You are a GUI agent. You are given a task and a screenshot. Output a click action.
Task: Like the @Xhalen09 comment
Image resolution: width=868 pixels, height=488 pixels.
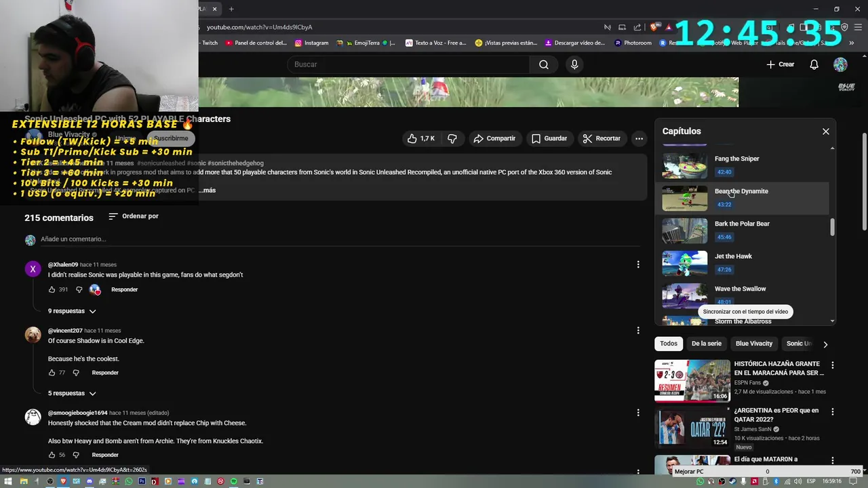[x=52, y=289]
